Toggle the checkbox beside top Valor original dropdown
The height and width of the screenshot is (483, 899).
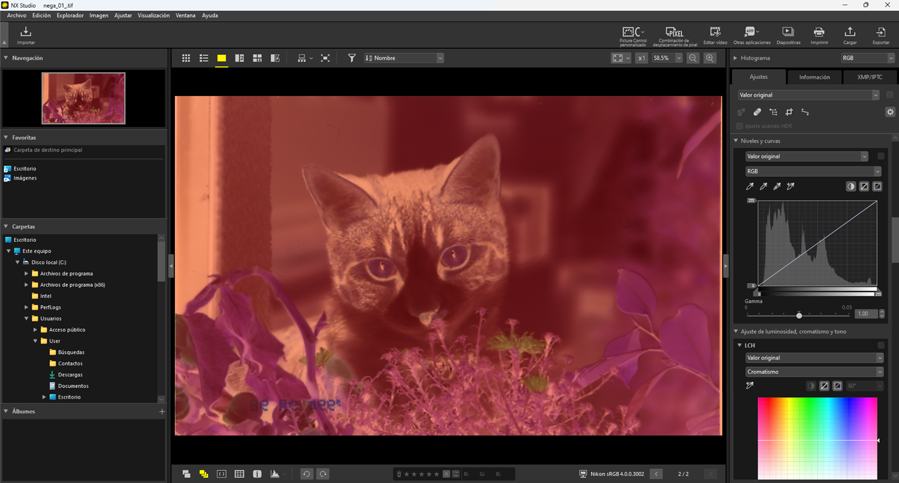pyautogui.click(x=889, y=95)
